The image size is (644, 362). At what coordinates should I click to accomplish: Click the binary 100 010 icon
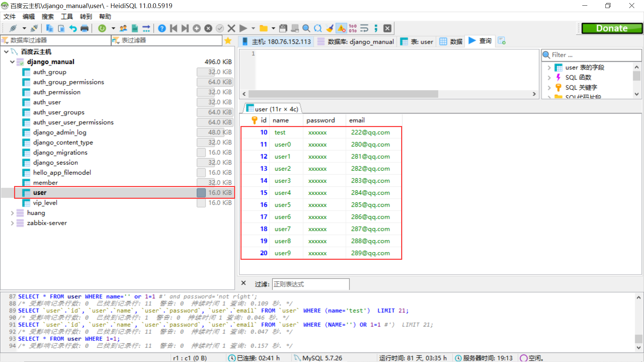(x=353, y=28)
